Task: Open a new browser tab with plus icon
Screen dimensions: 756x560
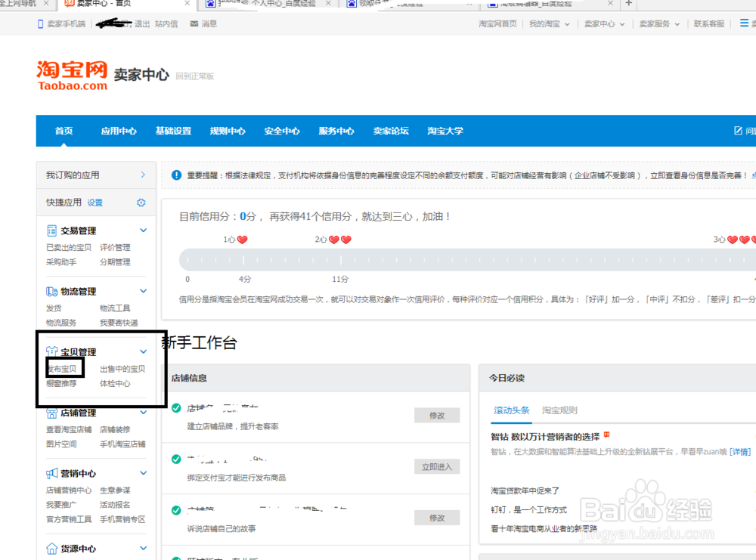Action: 629,3
